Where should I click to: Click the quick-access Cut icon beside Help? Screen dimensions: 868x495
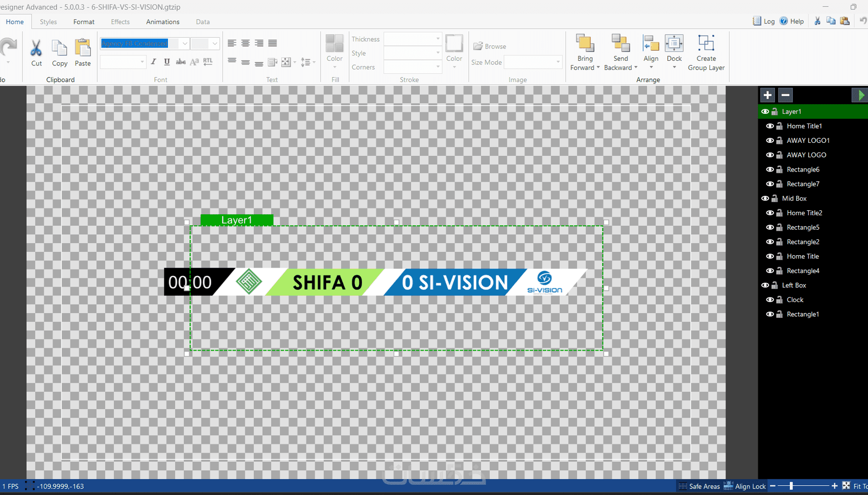pyautogui.click(x=817, y=21)
